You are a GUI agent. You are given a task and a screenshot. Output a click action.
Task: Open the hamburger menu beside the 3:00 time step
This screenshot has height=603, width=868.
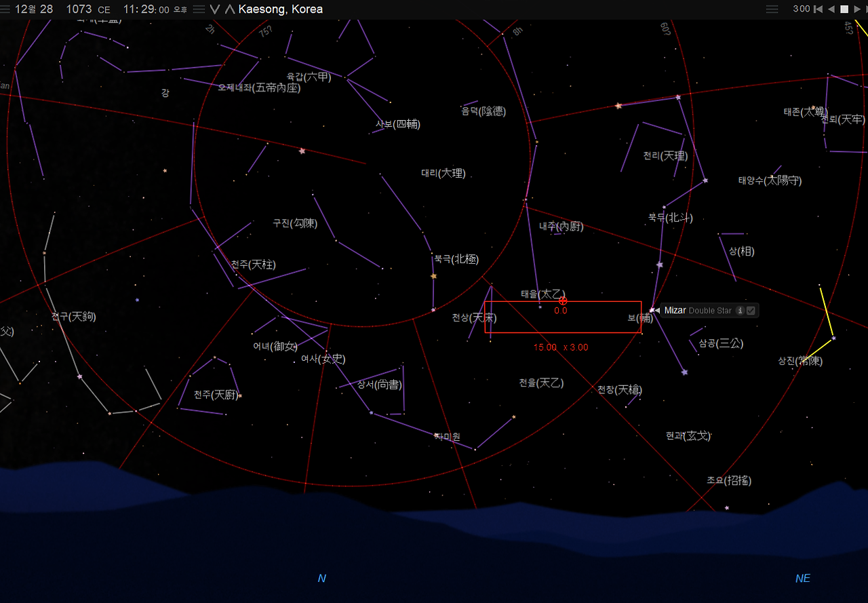tap(772, 9)
